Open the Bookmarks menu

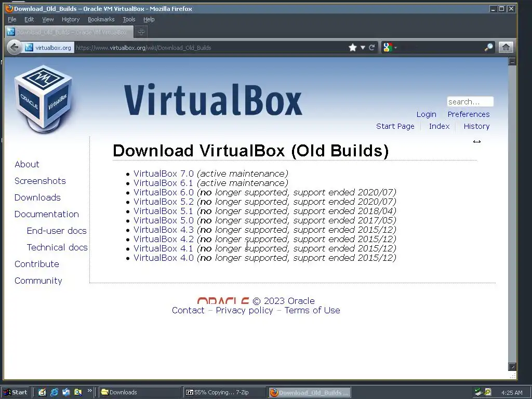(101, 19)
